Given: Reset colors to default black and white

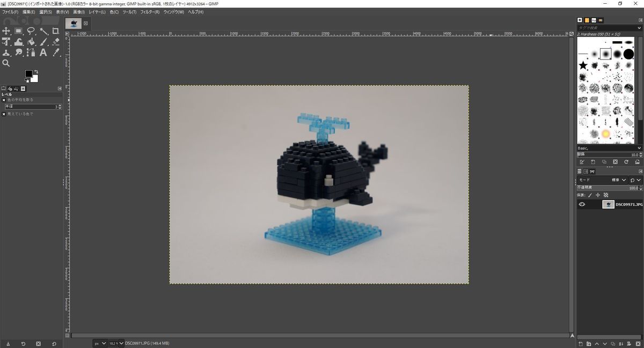Looking at the screenshot, I should [26, 80].
